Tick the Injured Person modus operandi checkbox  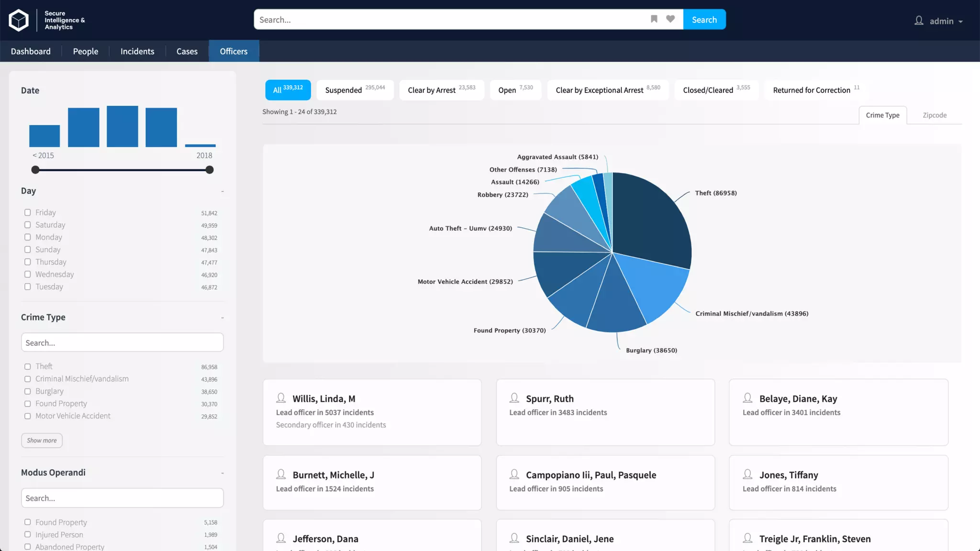pos(28,534)
